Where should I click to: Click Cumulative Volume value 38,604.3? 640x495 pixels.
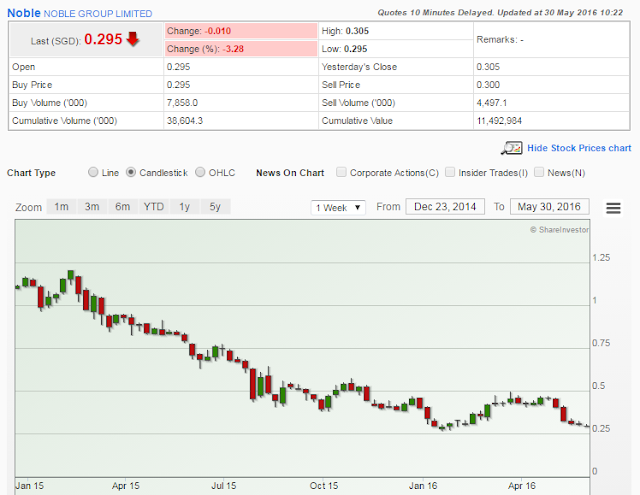coord(184,121)
